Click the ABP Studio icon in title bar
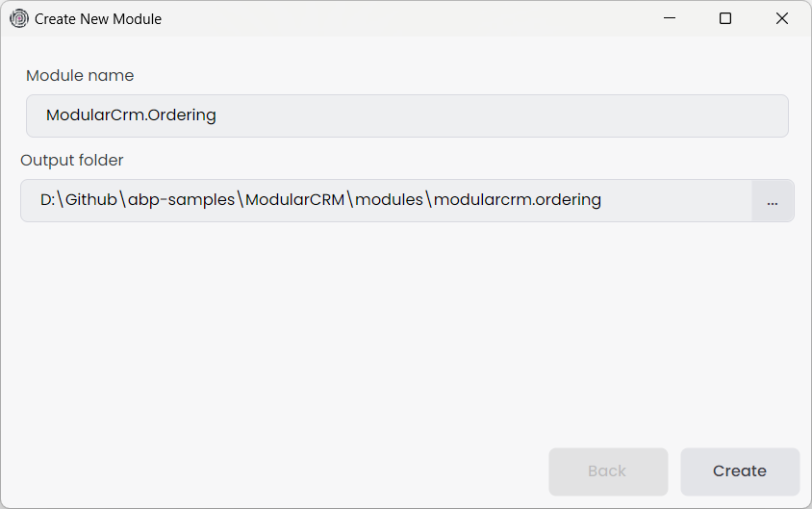 pos(19,18)
